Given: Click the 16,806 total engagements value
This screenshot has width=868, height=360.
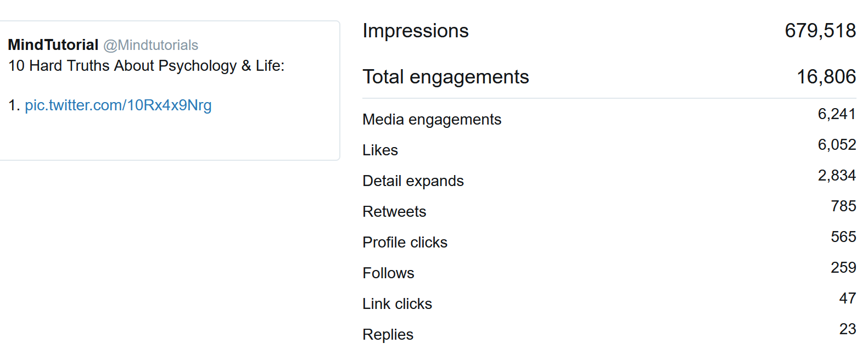Looking at the screenshot, I should click(826, 77).
